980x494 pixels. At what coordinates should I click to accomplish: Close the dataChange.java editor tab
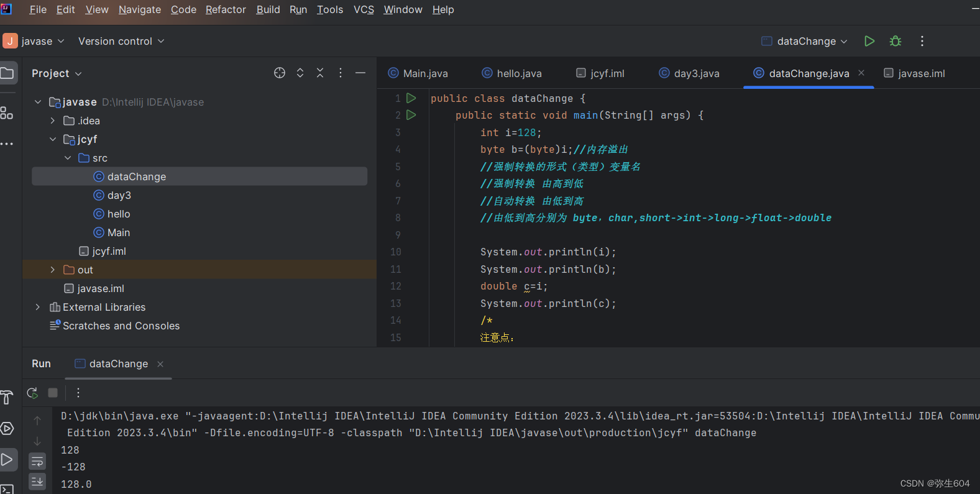click(x=861, y=73)
